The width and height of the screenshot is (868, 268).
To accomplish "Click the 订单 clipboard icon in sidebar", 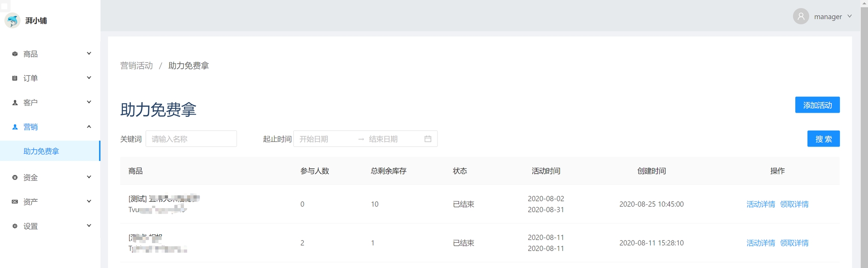I will pyautogui.click(x=15, y=78).
